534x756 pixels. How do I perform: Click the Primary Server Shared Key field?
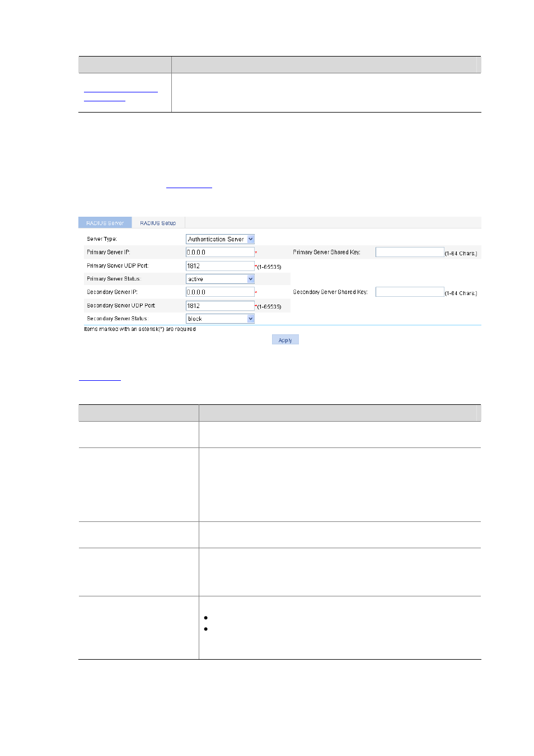[410, 253]
